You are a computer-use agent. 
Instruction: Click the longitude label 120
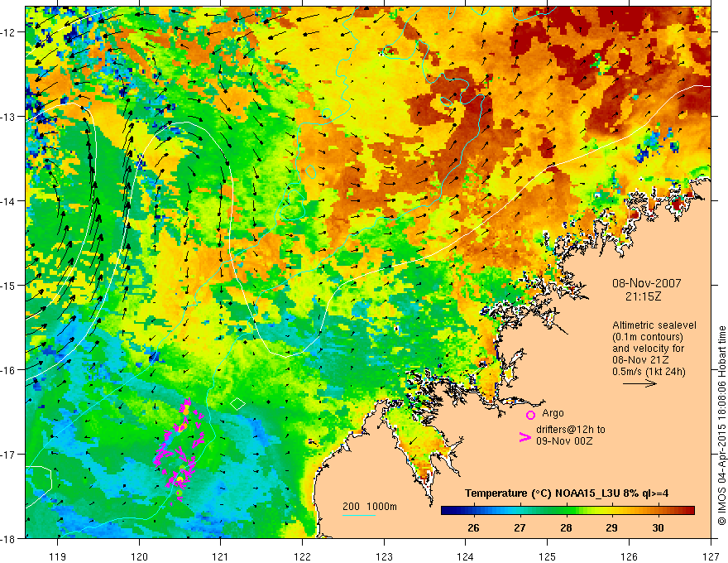coord(139,556)
